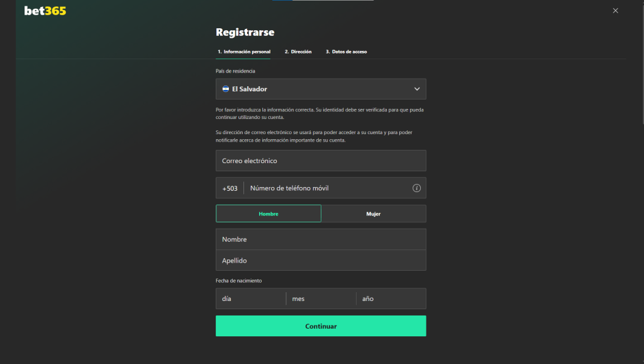Switch to the Datos de acceso tab
Image resolution: width=644 pixels, height=364 pixels.
[347, 52]
